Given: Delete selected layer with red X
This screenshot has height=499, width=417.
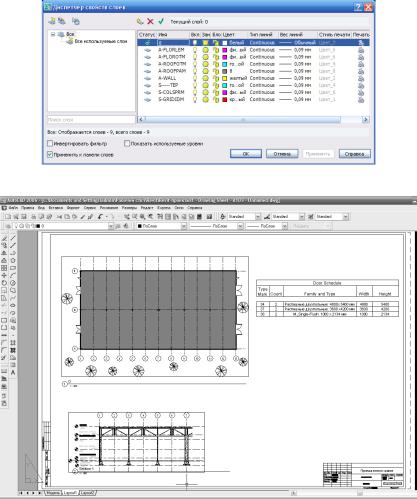Looking at the screenshot, I should tap(150, 22).
